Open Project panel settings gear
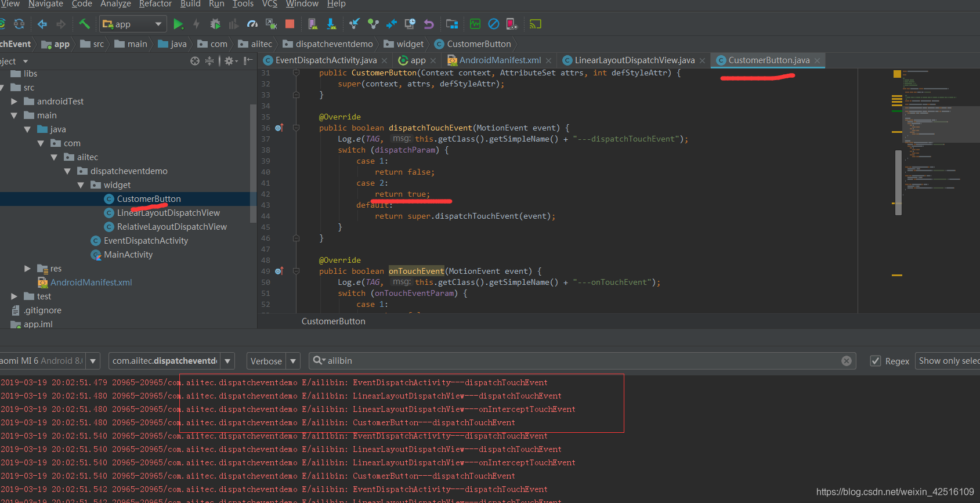 (230, 61)
